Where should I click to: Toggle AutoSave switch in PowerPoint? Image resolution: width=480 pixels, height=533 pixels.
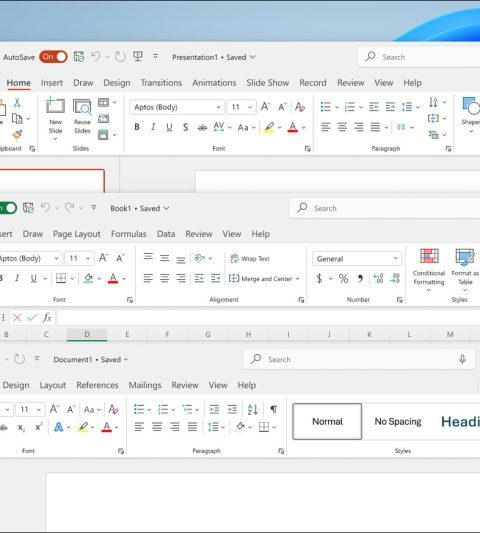(53, 57)
